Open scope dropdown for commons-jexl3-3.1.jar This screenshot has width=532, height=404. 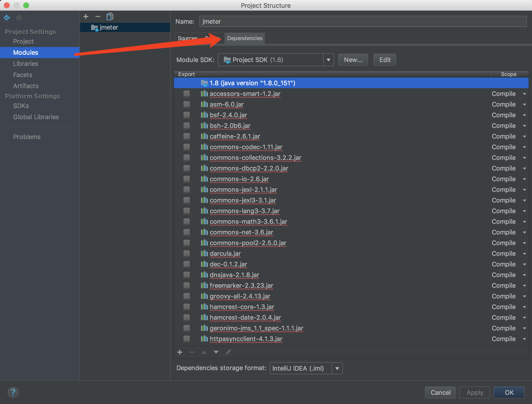[524, 201]
